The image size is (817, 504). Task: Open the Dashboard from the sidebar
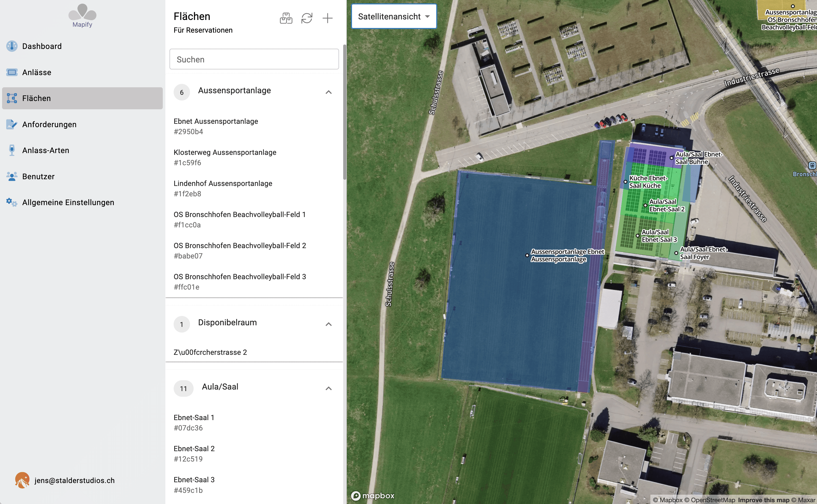point(11,46)
